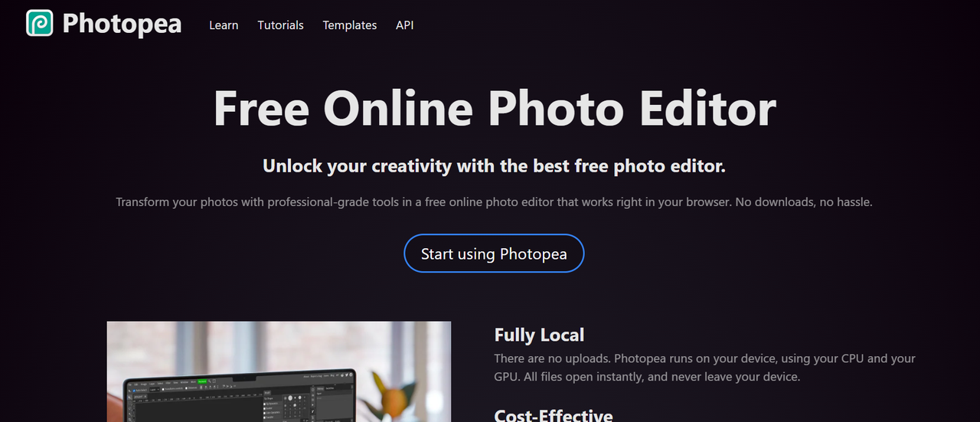Open the API navigation link
The width and height of the screenshot is (980, 422).
[405, 25]
